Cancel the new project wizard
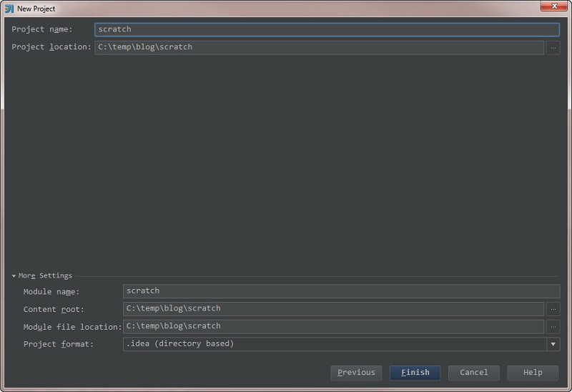 pyautogui.click(x=473, y=373)
